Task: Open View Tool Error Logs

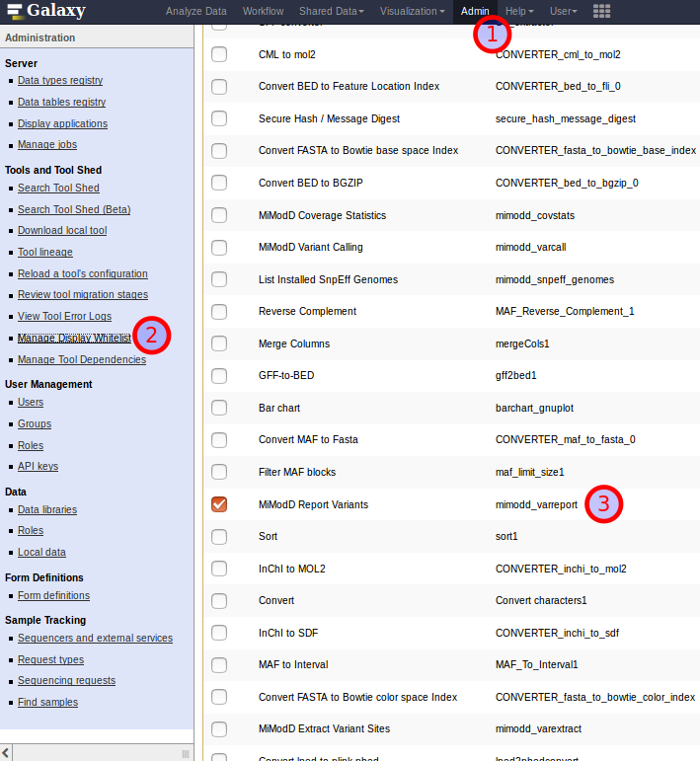Action: coord(64,317)
